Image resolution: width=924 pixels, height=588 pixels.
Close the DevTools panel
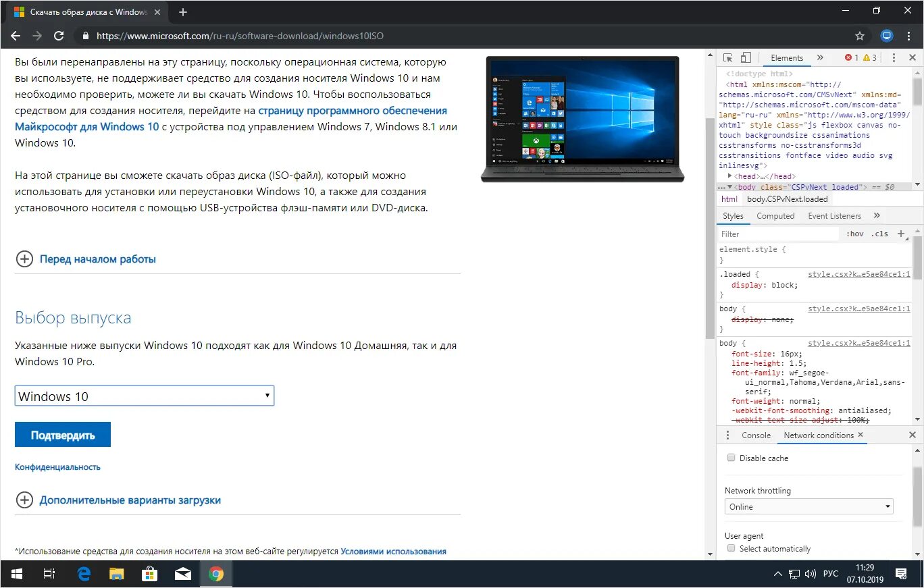click(x=912, y=58)
